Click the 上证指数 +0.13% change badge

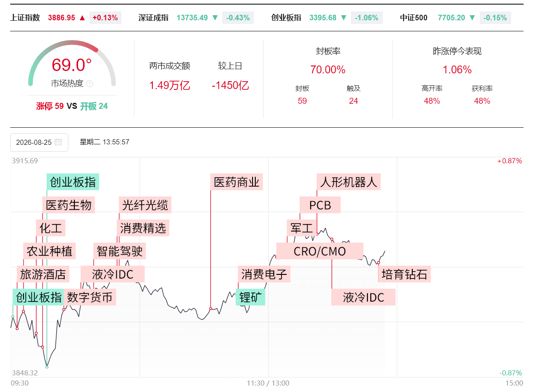[x=105, y=18]
